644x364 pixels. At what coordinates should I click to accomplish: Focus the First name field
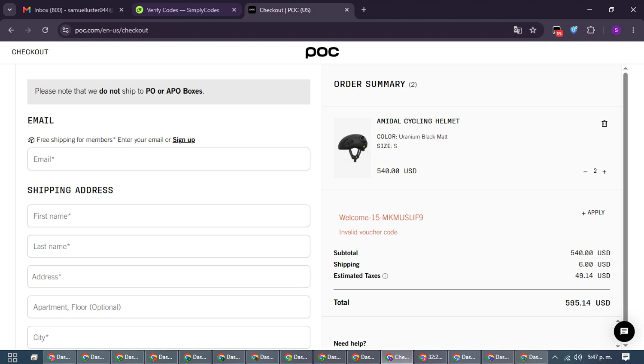[x=169, y=216]
